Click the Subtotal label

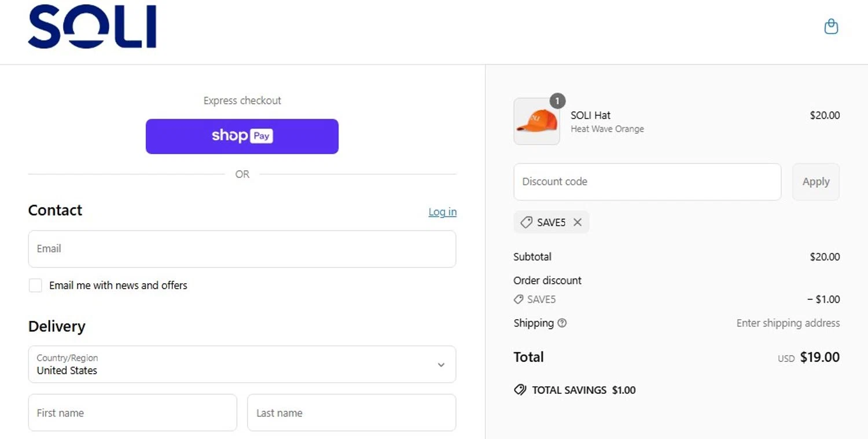(532, 257)
